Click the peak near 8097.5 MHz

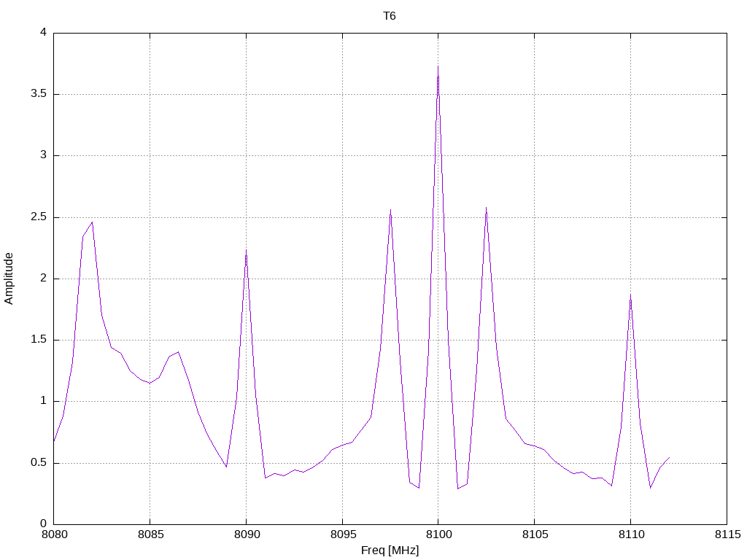(x=390, y=210)
